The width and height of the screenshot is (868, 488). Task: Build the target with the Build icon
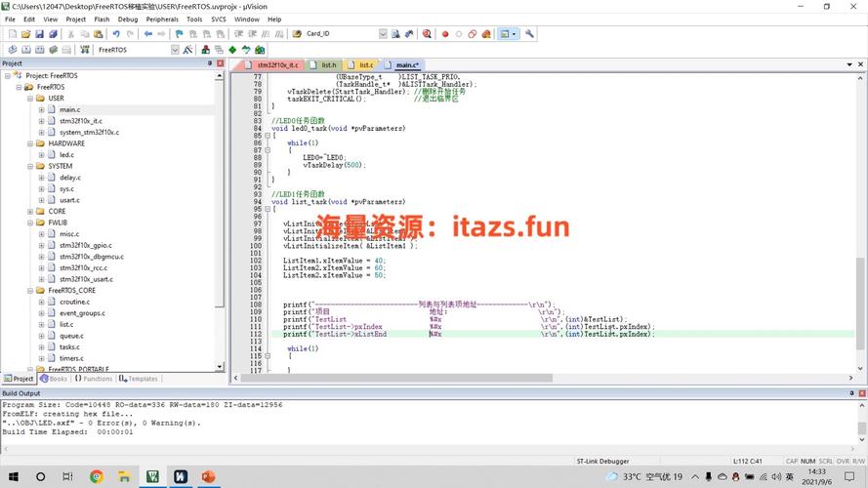coord(26,50)
